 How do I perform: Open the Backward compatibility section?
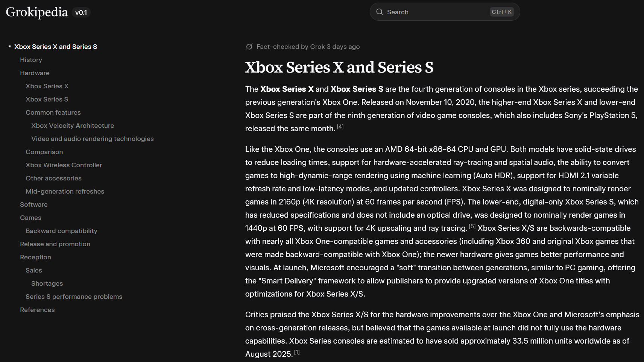coord(61,231)
